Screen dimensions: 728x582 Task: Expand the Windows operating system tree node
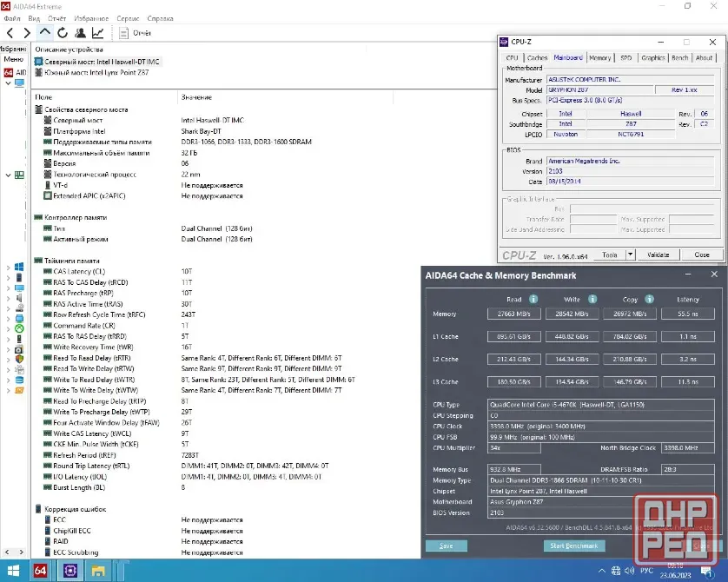[x=8, y=268]
